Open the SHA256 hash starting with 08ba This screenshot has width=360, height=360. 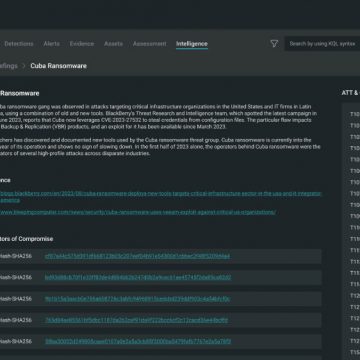click(138, 341)
